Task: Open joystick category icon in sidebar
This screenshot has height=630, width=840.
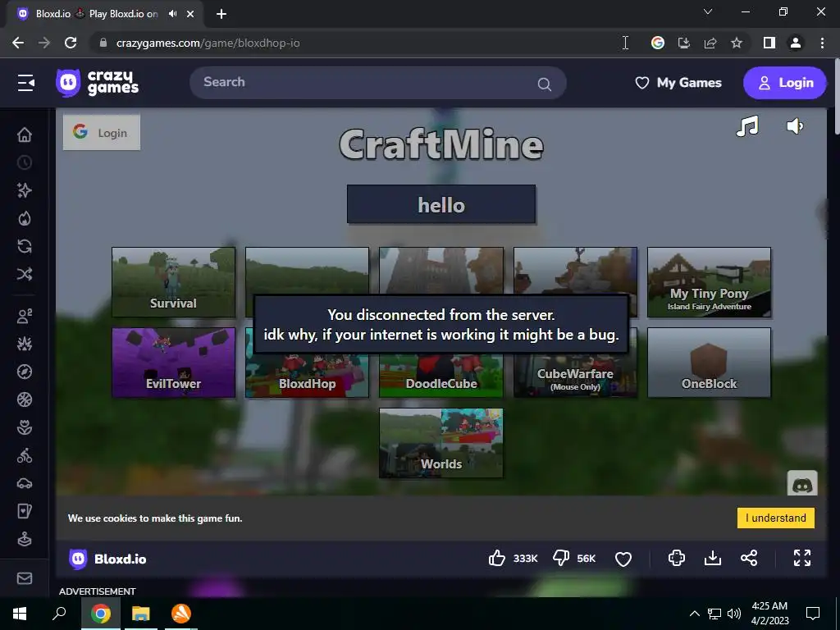Action: click(25, 539)
